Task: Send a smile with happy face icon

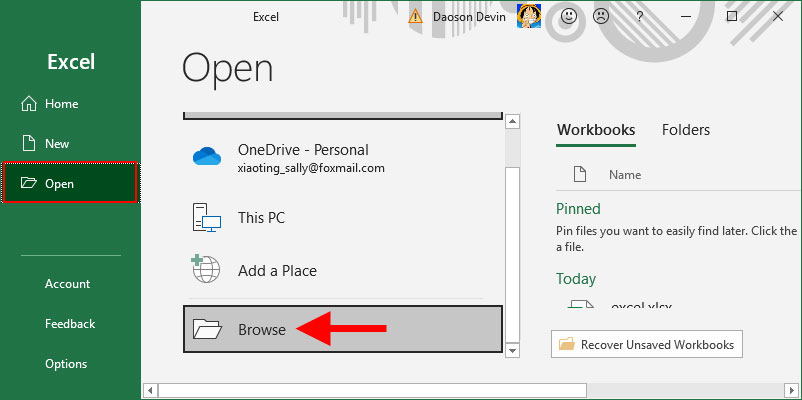Action: (569, 16)
